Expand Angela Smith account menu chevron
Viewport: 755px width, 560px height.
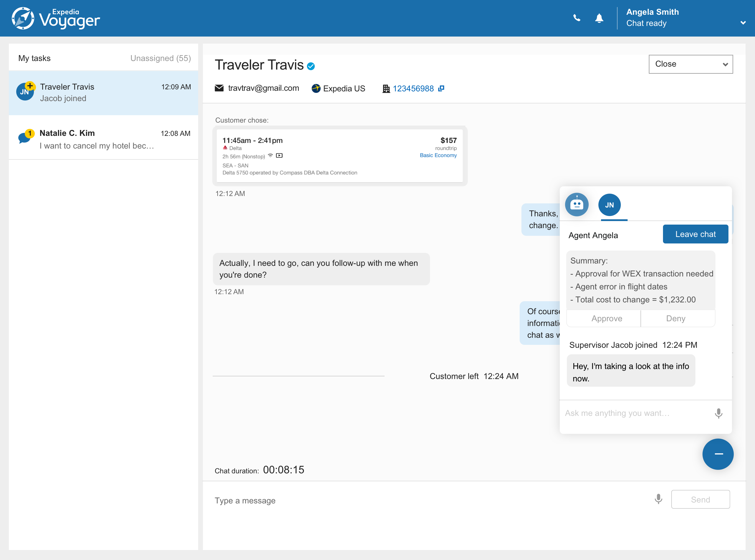(743, 23)
